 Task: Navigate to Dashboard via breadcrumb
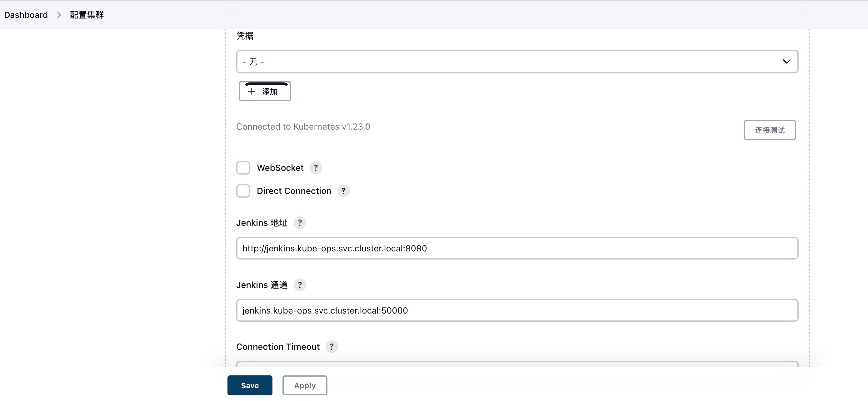click(x=26, y=14)
